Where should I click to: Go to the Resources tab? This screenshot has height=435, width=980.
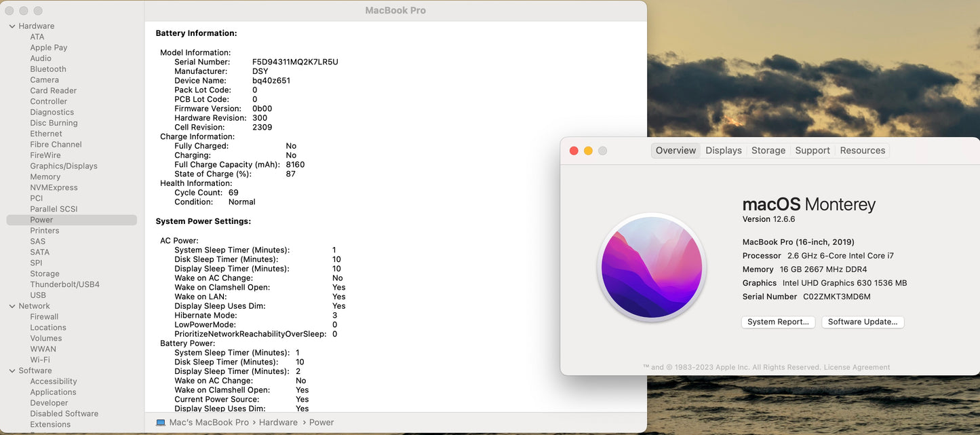(x=862, y=151)
